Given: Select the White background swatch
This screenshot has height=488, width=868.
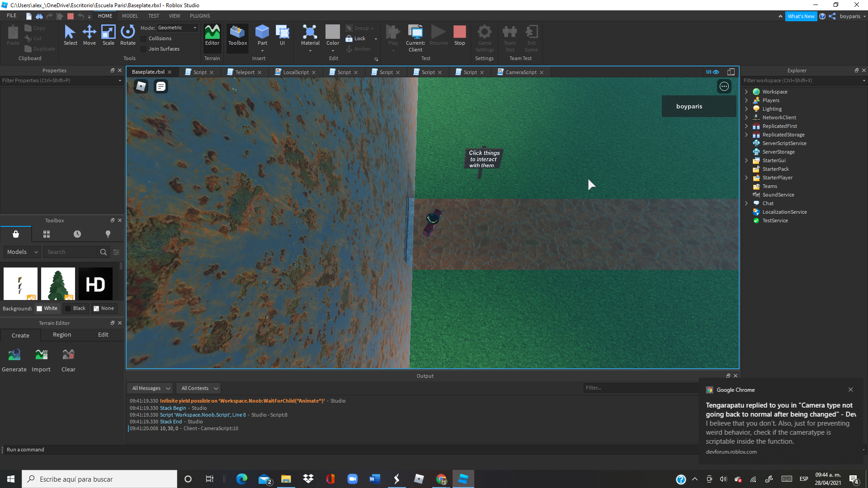Looking at the screenshot, I should (x=47, y=308).
